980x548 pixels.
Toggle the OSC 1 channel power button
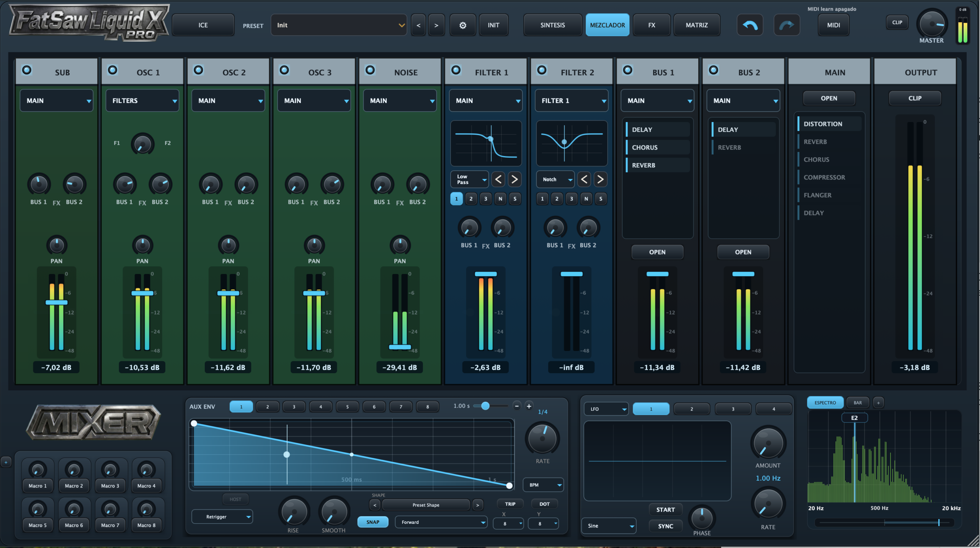pyautogui.click(x=113, y=70)
